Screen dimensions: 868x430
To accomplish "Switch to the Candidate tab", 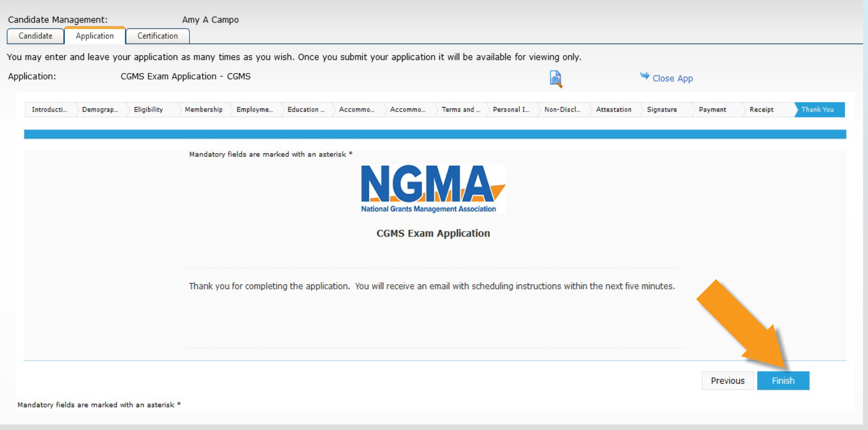I will [35, 36].
